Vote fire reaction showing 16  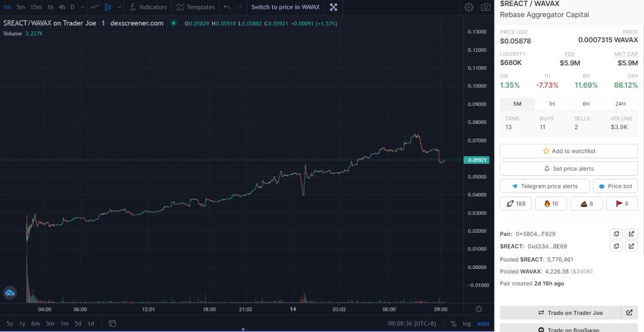[551, 204]
